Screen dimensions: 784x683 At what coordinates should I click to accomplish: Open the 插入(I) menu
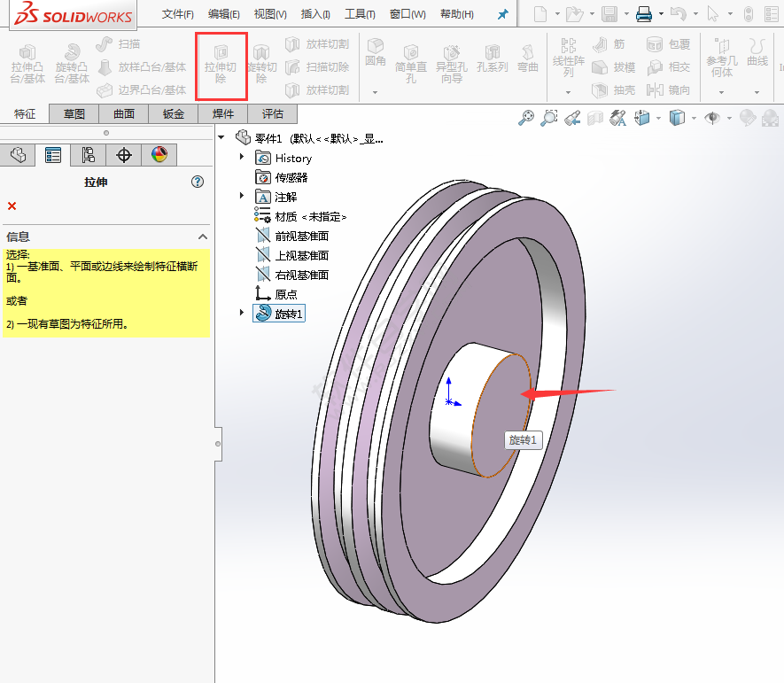(315, 14)
